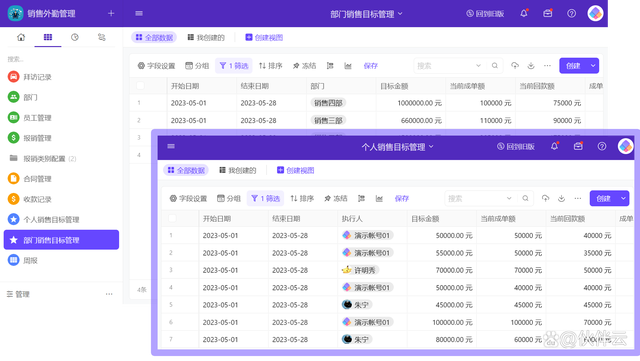The width and height of the screenshot is (640, 361).
Task: Open dropdown arrow next to back window 创建 button
Action: 593,65
